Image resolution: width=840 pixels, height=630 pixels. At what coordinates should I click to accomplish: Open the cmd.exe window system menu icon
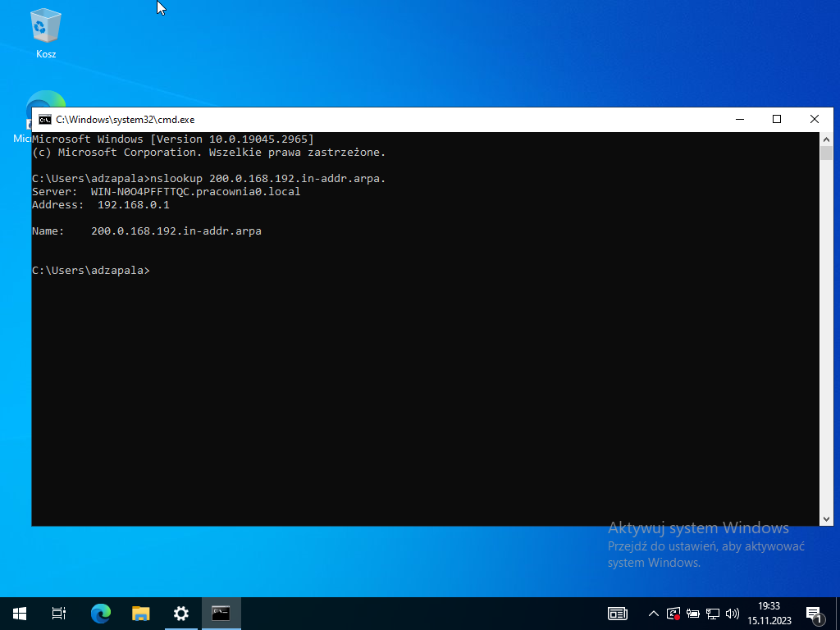coord(45,120)
